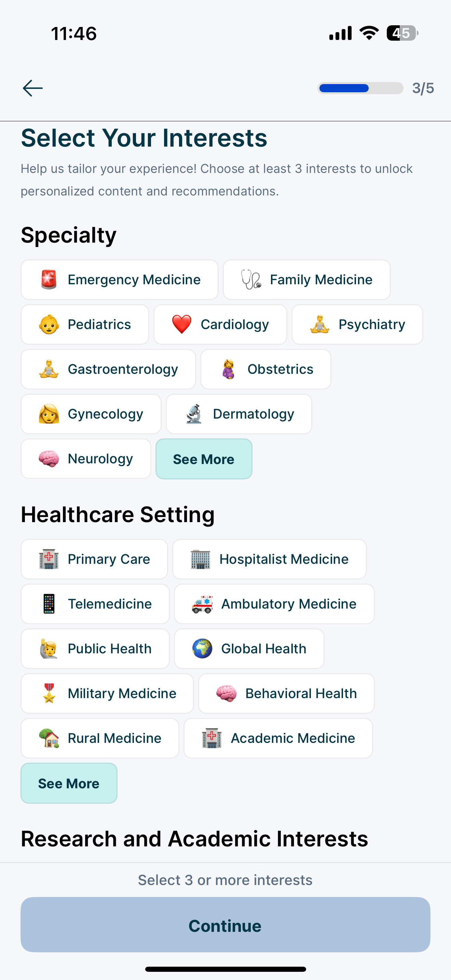This screenshot has height=980, width=451.
Task: Click the step 3/5 progress bar
Action: click(360, 88)
